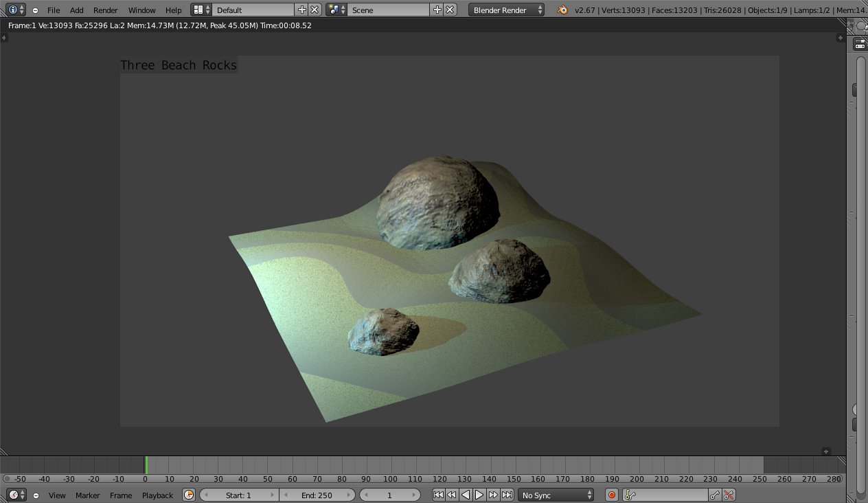This screenshot has width=868, height=503.
Task: Increase the current frame by arrow
Action: pyautogui.click(x=415, y=495)
